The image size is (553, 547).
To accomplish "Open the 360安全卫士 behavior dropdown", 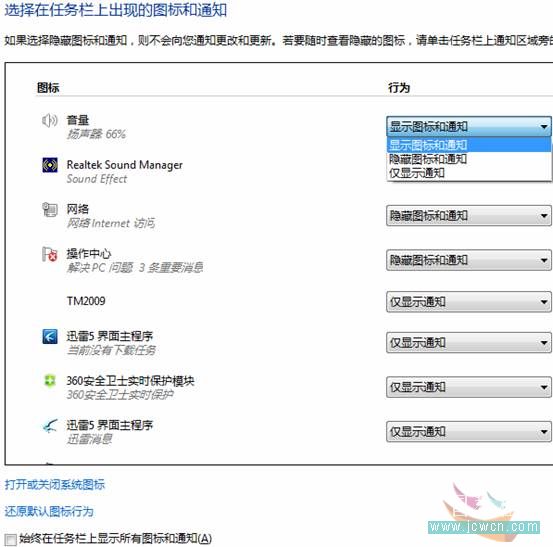I will coord(469,387).
